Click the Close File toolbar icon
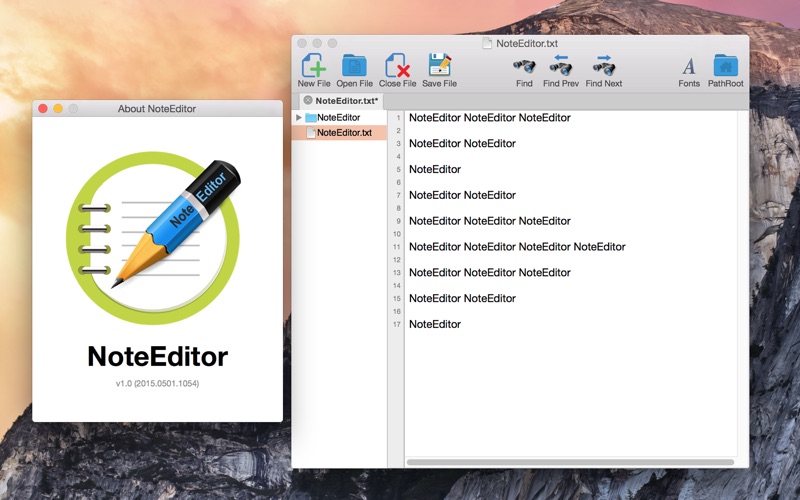 [397, 66]
